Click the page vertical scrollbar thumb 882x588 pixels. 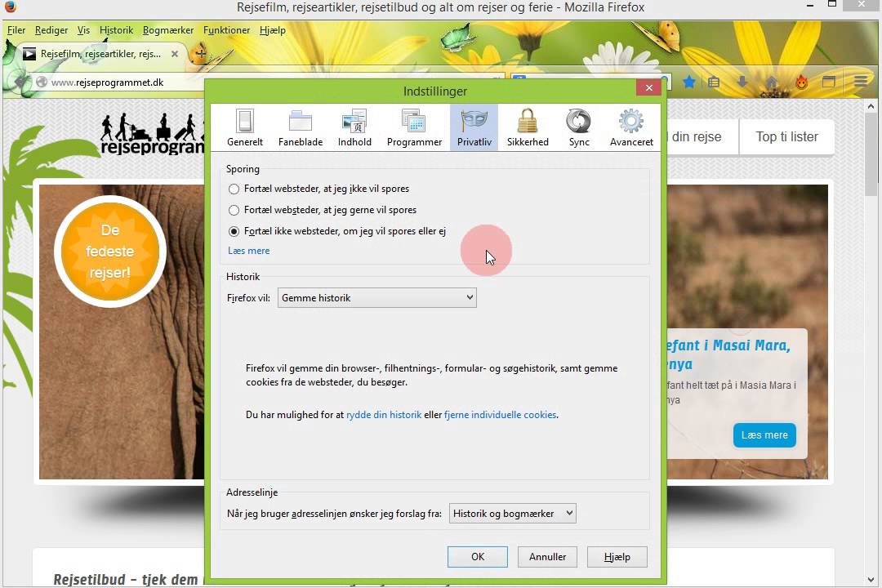tap(871, 154)
